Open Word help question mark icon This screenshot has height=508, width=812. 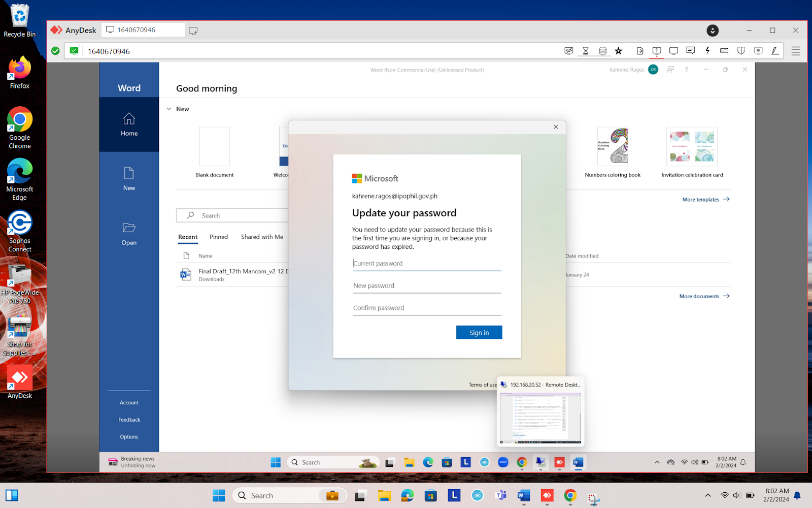(686, 70)
